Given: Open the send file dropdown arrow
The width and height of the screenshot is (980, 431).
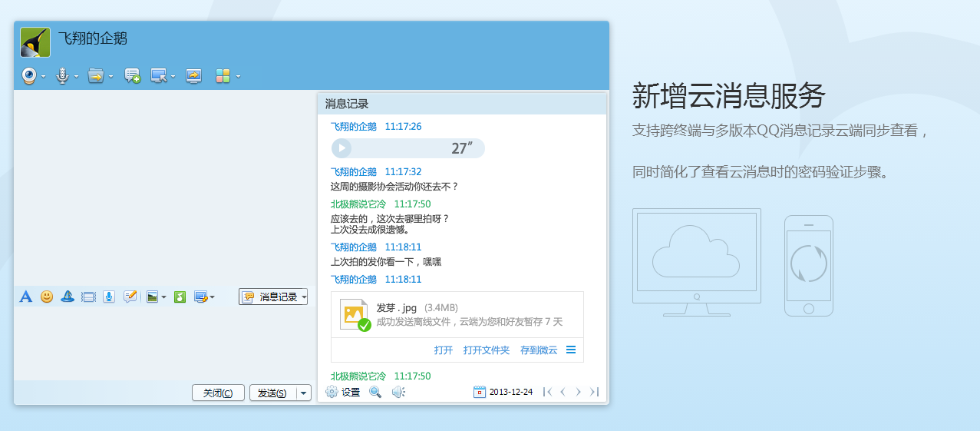Looking at the screenshot, I should [x=111, y=76].
